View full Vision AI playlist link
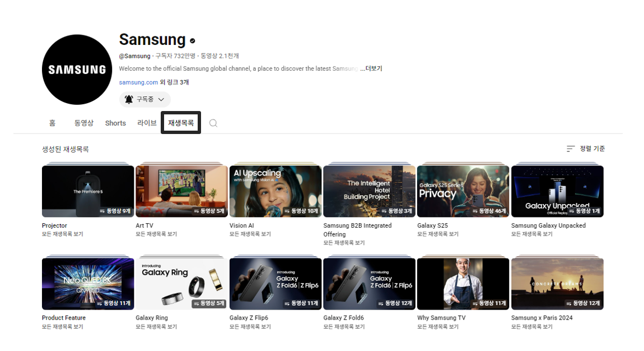 [250, 234]
